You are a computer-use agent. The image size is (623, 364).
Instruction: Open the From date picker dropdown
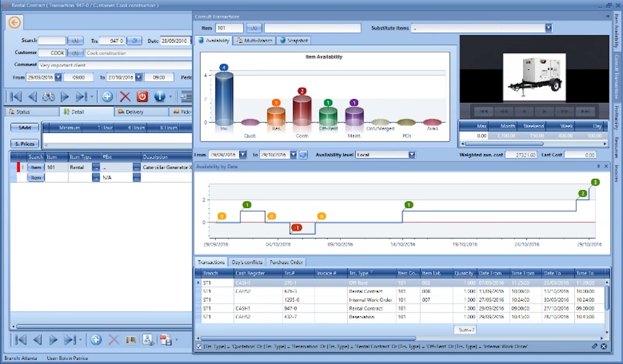242,154
